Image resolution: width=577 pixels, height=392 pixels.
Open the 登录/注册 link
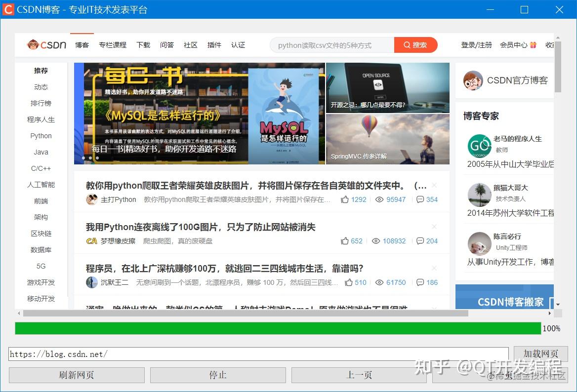(x=476, y=44)
